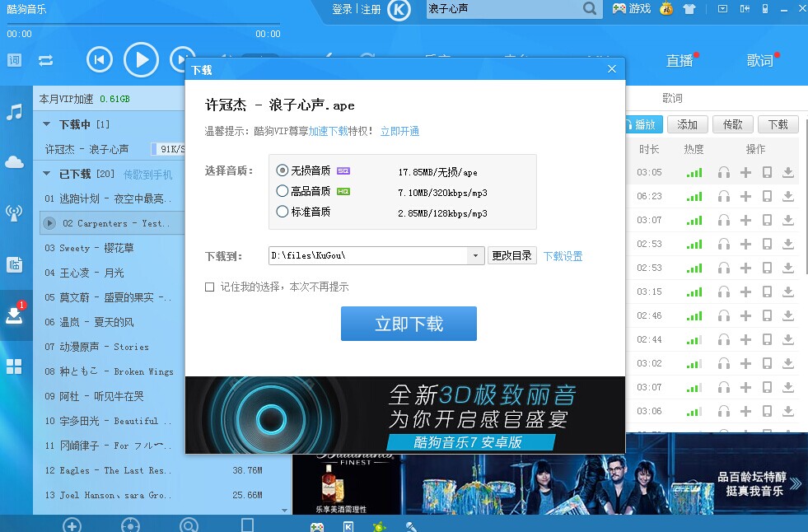This screenshot has width=808, height=532.
Task: Select the lossless 无损音质 radio option
Action: click(283, 170)
